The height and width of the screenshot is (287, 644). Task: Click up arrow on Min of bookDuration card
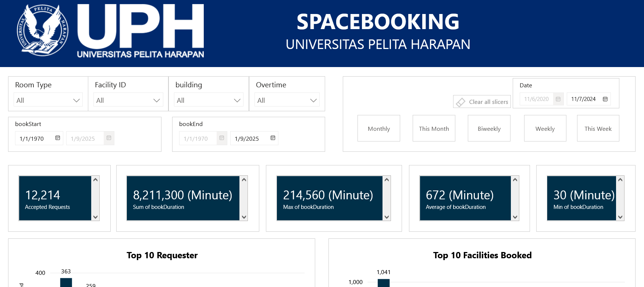click(x=620, y=180)
